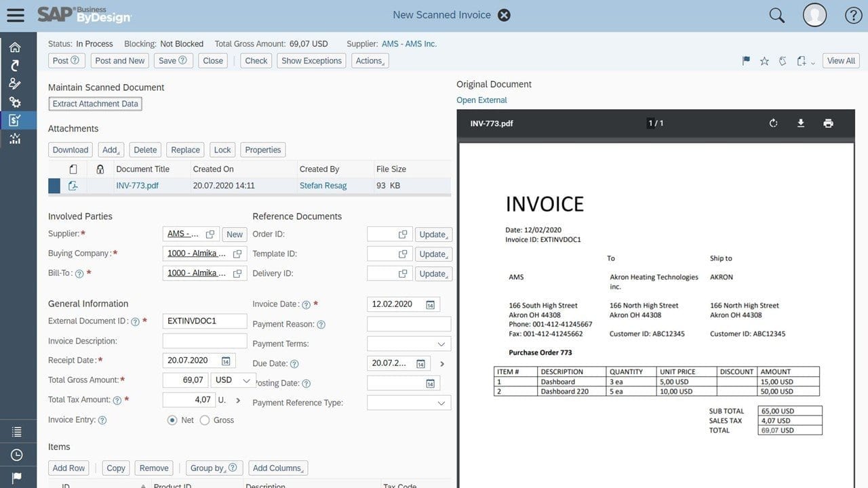Image resolution: width=868 pixels, height=488 pixels.
Task: Click the Replace attachment button
Action: pos(185,150)
